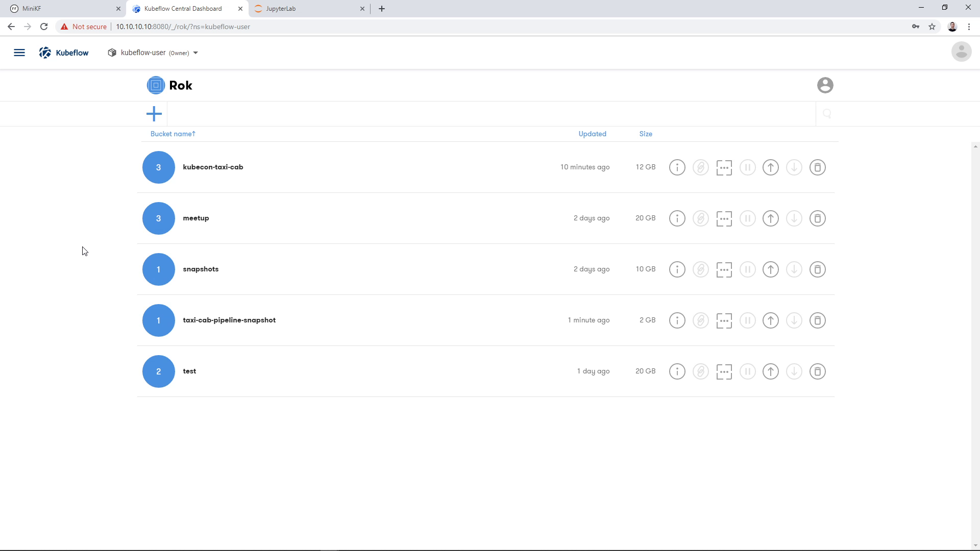Image resolution: width=980 pixels, height=551 pixels.
Task: Reload the current page
Action: [x=44, y=27]
